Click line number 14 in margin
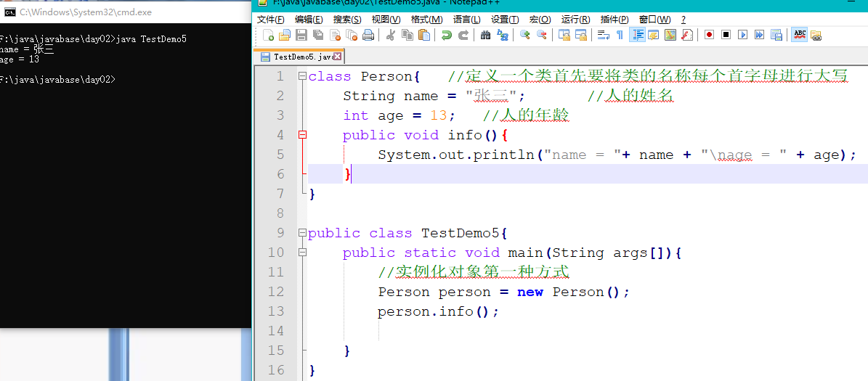 [x=275, y=331]
